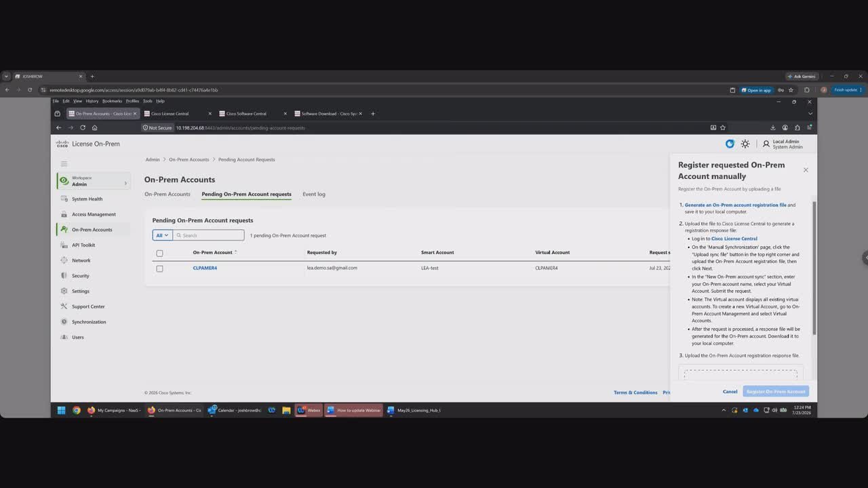The width and height of the screenshot is (868, 488).
Task: Open the Windows Start menu
Action: tap(61, 410)
